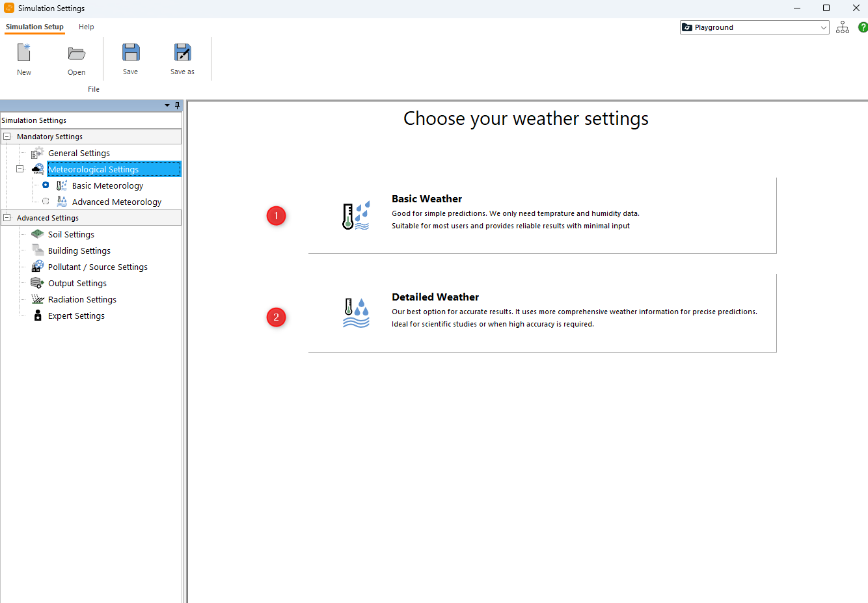Collapse the Advanced Settings group
The height and width of the screenshot is (603, 868).
7,218
